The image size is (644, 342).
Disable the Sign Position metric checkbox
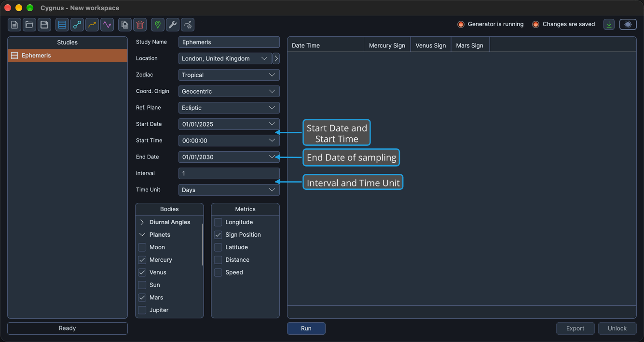(x=218, y=235)
